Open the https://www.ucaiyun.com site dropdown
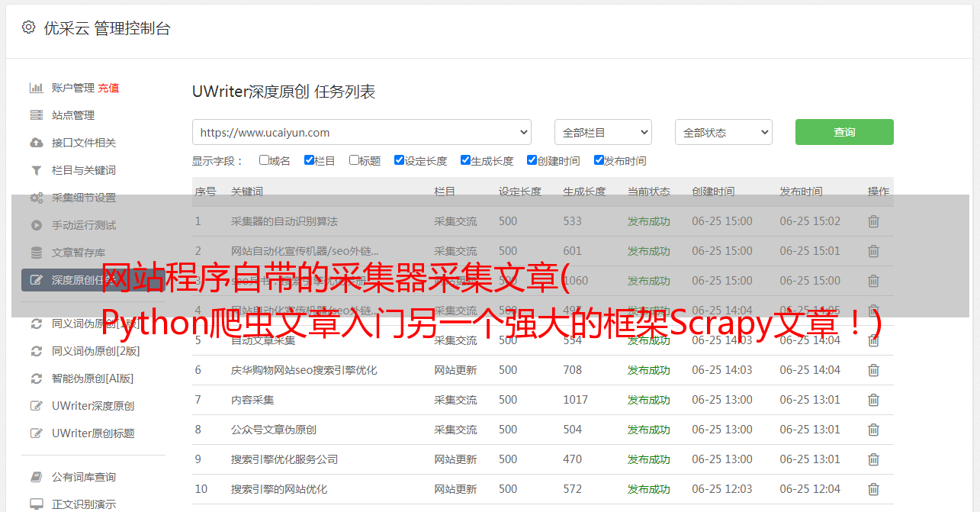This screenshot has width=980, height=512. coord(361,132)
